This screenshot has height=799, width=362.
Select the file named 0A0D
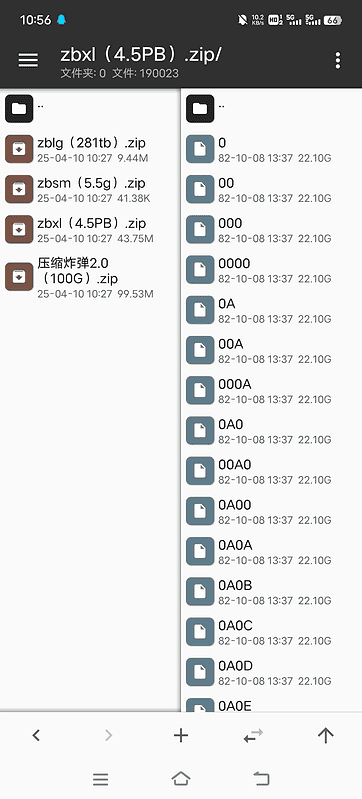pos(272,672)
